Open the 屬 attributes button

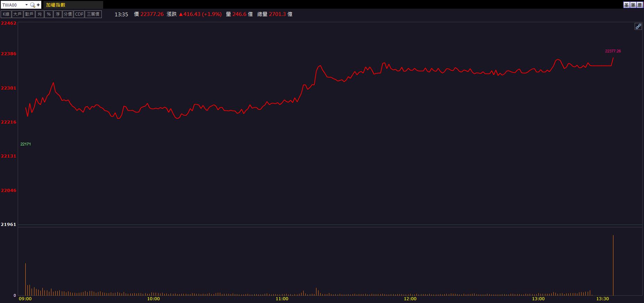coord(633,5)
